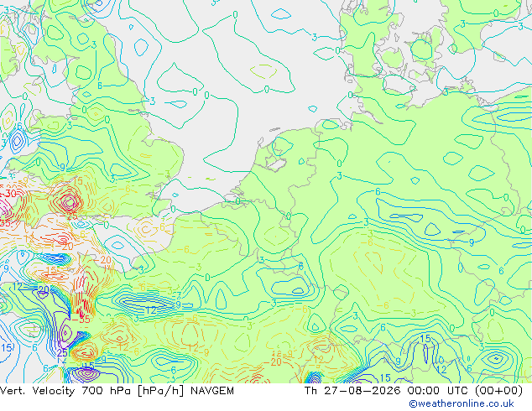Click the 'Th 27-08-2026 00:00 UTC (00+00)' timestamp
The image size is (532, 411).
click(414, 391)
